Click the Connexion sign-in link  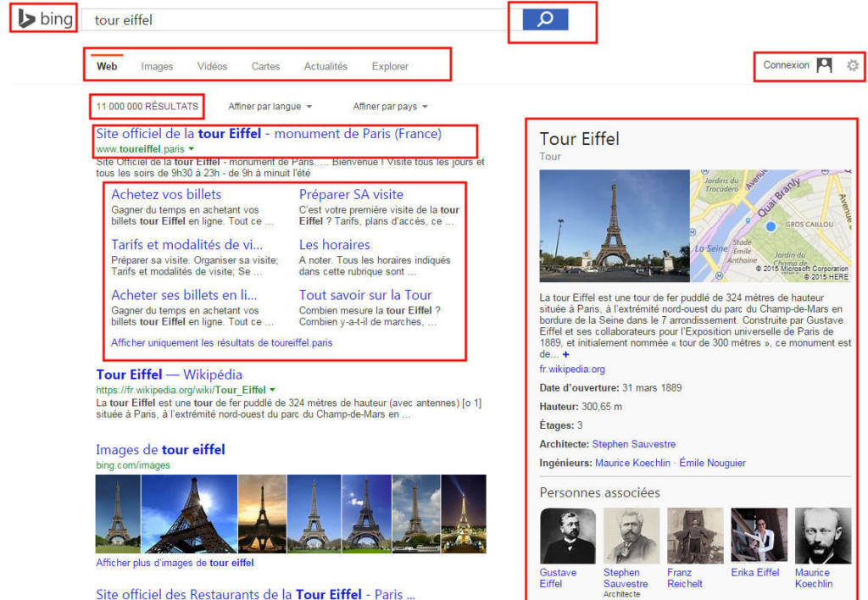point(786,64)
